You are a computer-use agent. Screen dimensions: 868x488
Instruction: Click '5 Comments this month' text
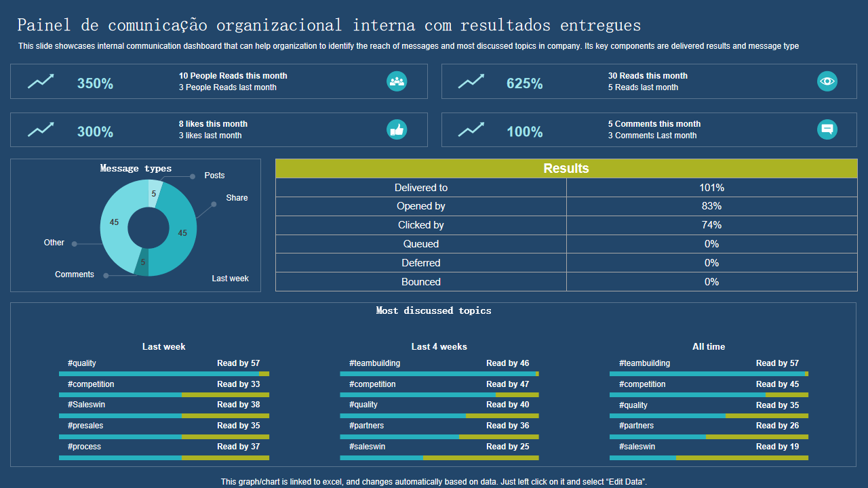click(x=654, y=124)
